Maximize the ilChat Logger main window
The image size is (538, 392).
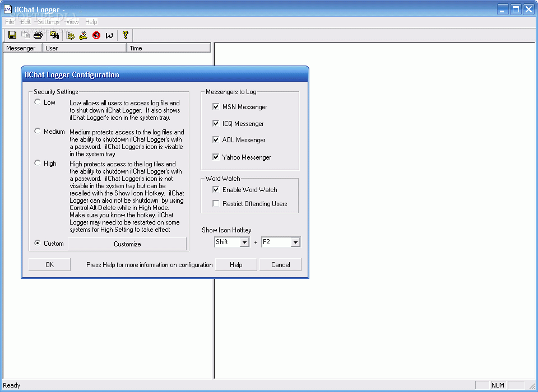pyautogui.click(x=516, y=10)
